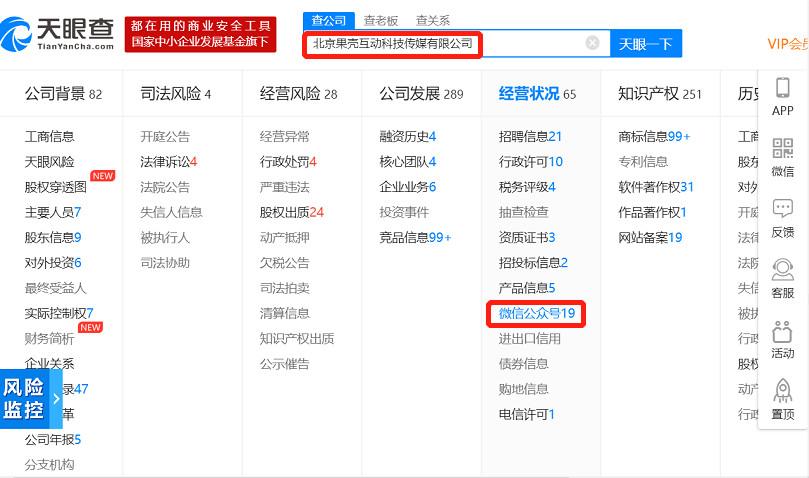
Task: Open the VIP membership link
Action: [787, 44]
